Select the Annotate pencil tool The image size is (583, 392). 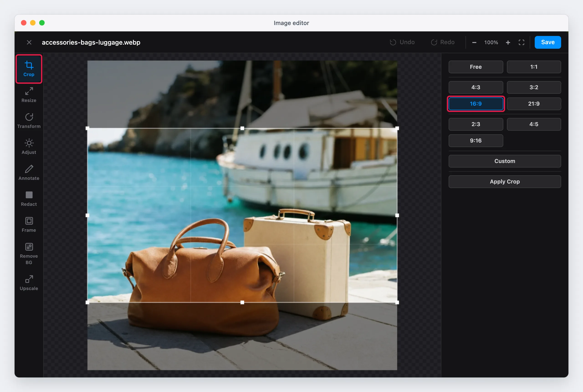29,173
